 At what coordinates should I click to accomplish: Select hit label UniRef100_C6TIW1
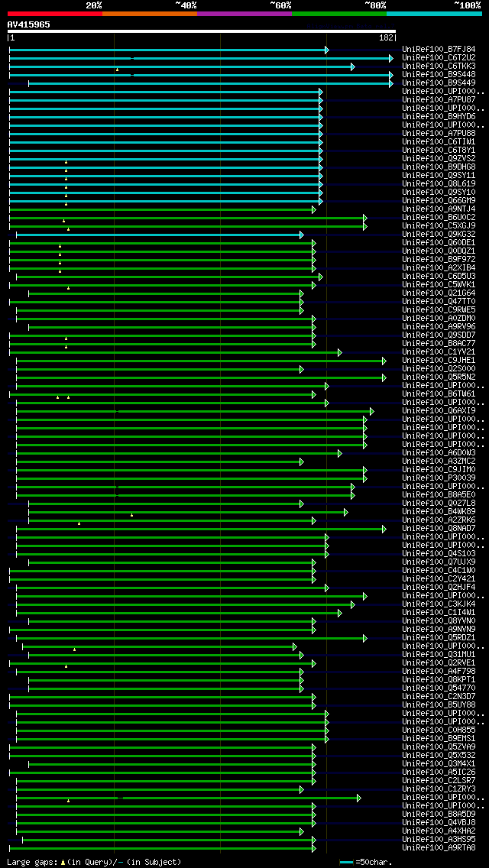click(439, 141)
